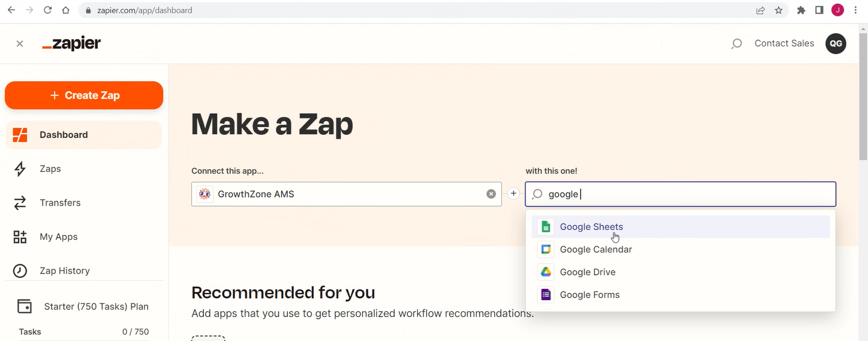Click the 'Recommended for you' heading
The height and width of the screenshot is (341, 868).
tap(283, 293)
